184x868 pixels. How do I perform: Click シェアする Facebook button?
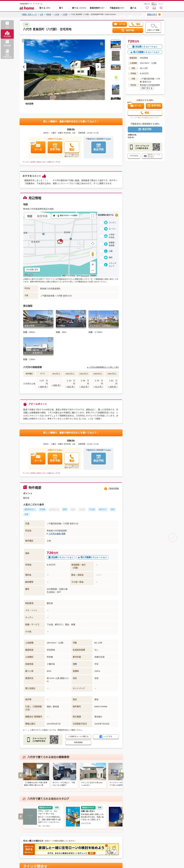[106, 737]
